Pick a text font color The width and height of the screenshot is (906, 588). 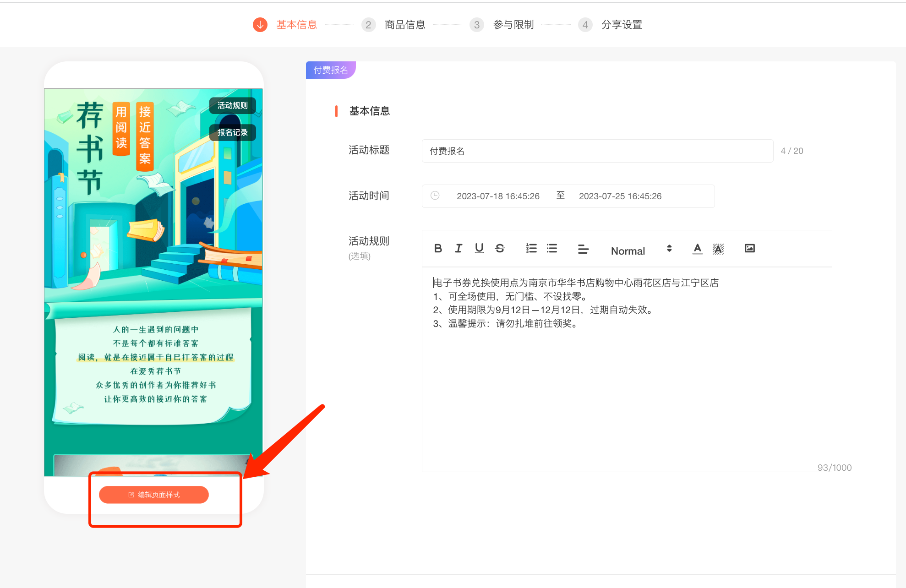click(x=697, y=249)
